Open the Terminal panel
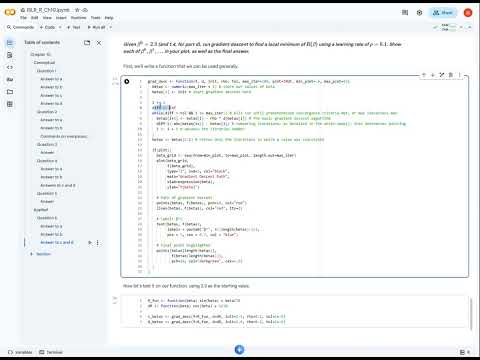 [51, 352]
